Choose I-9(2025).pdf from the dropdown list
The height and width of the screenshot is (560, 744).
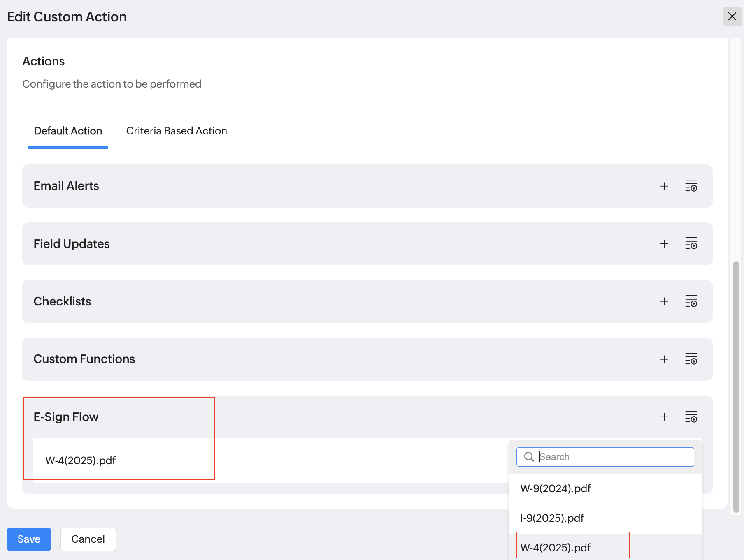click(x=552, y=518)
